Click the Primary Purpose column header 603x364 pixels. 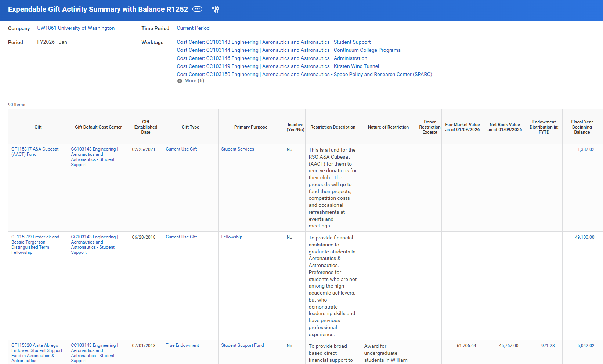[x=251, y=127]
